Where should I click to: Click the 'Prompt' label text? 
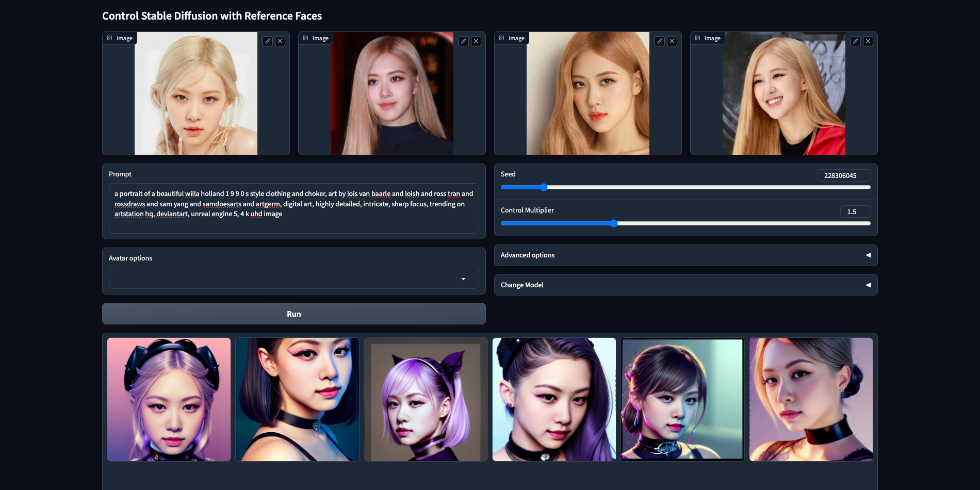pyautogui.click(x=120, y=174)
